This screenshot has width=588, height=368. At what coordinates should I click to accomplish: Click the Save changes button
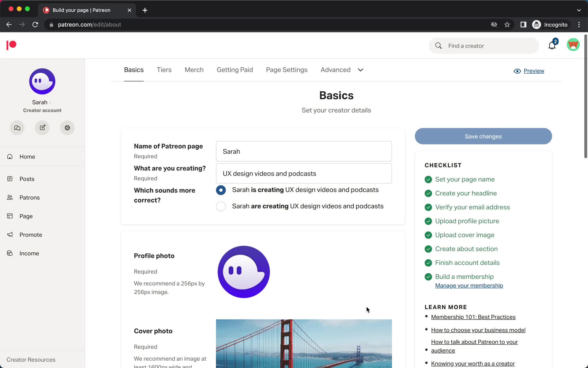pos(484,136)
